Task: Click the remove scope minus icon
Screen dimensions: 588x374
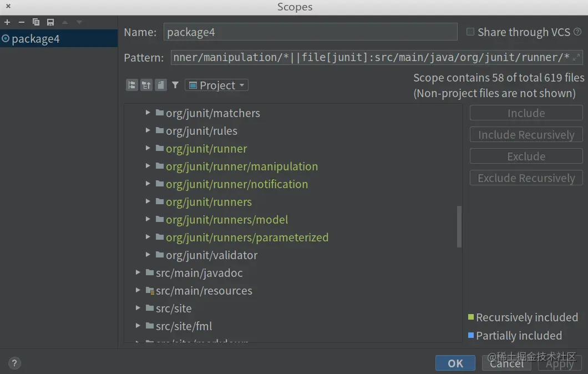Action: pos(22,22)
